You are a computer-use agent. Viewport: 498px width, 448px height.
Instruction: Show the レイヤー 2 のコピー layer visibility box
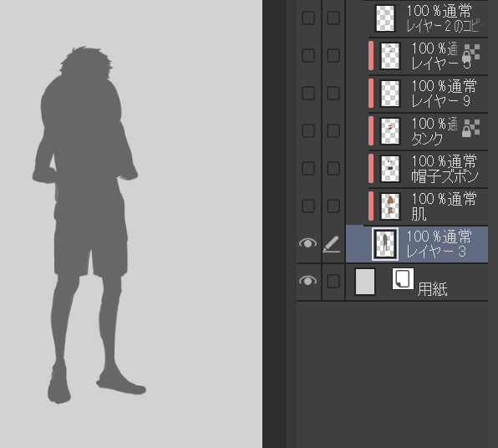click(308, 18)
